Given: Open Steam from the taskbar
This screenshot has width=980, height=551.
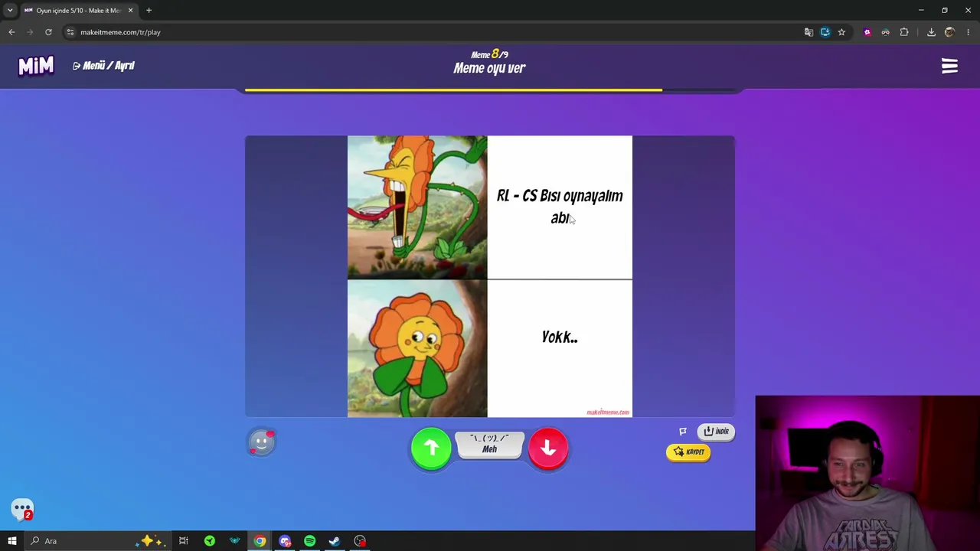Looking at the screenshot, I should coord(335,541).
